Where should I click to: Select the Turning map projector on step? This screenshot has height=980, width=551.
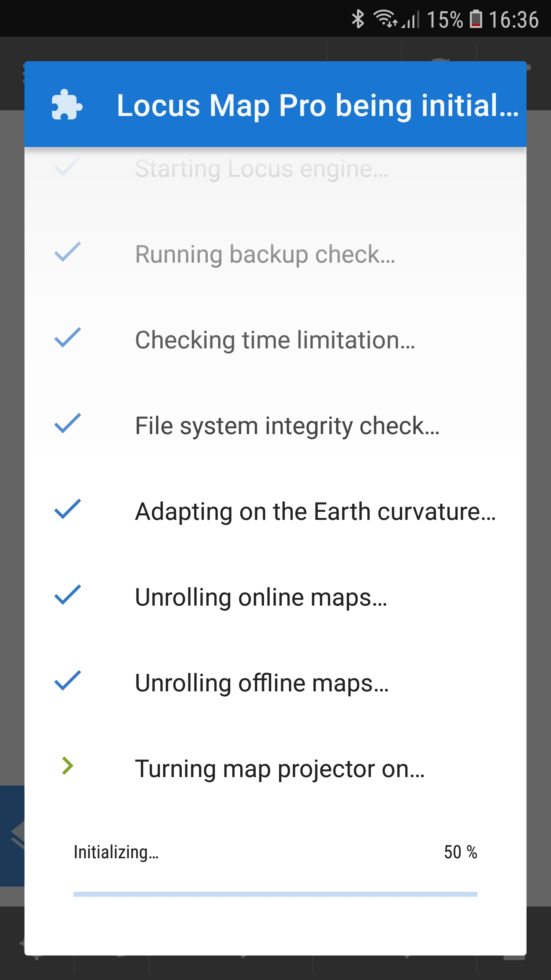point(280,769)
